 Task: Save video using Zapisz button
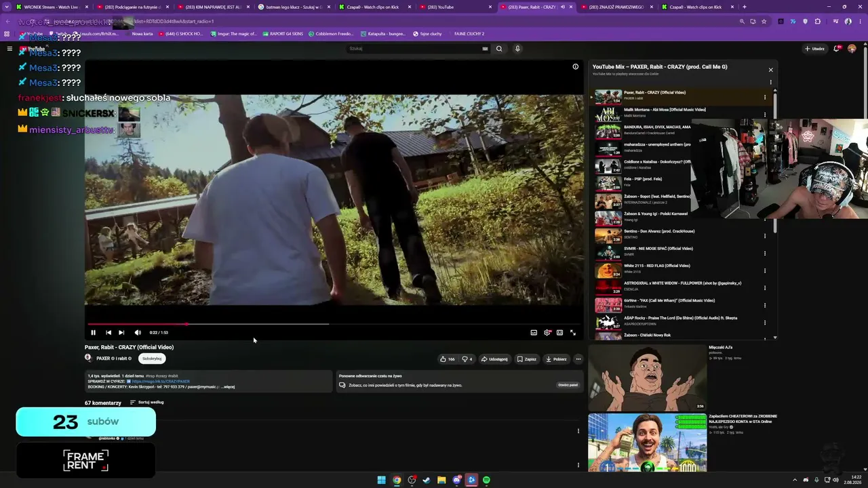pos(527,359)
